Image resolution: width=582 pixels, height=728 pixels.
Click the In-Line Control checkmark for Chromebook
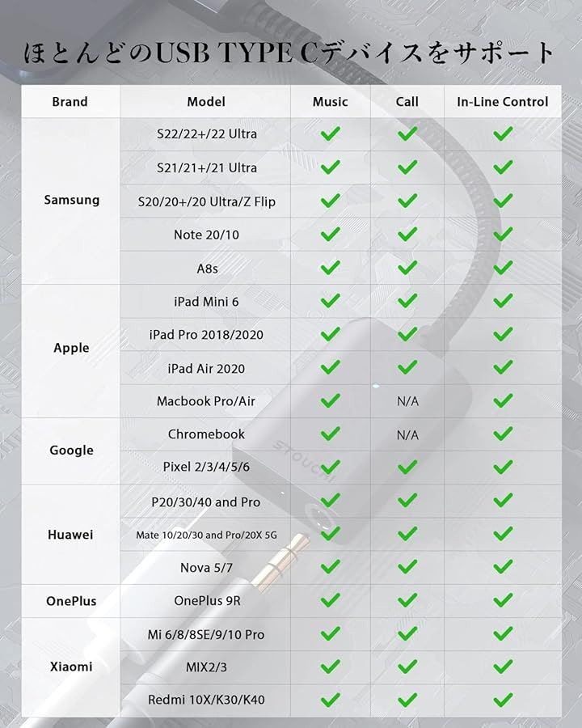coord(503,434)
